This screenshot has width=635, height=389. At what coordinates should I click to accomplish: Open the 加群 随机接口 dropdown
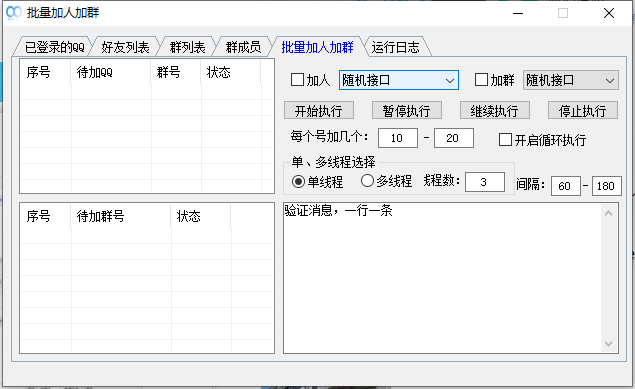(571, 80)
